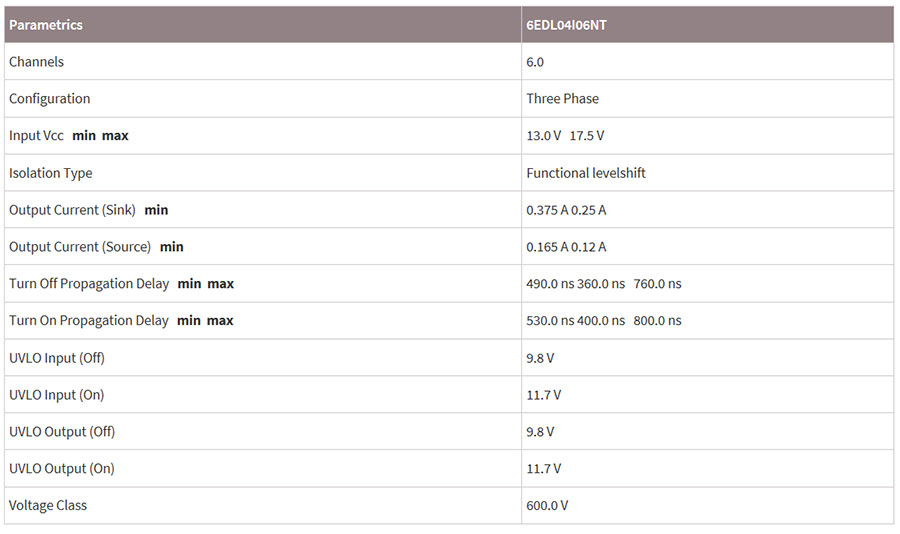Click the "Parametrics" column header
900x534 pixels.
46,25
